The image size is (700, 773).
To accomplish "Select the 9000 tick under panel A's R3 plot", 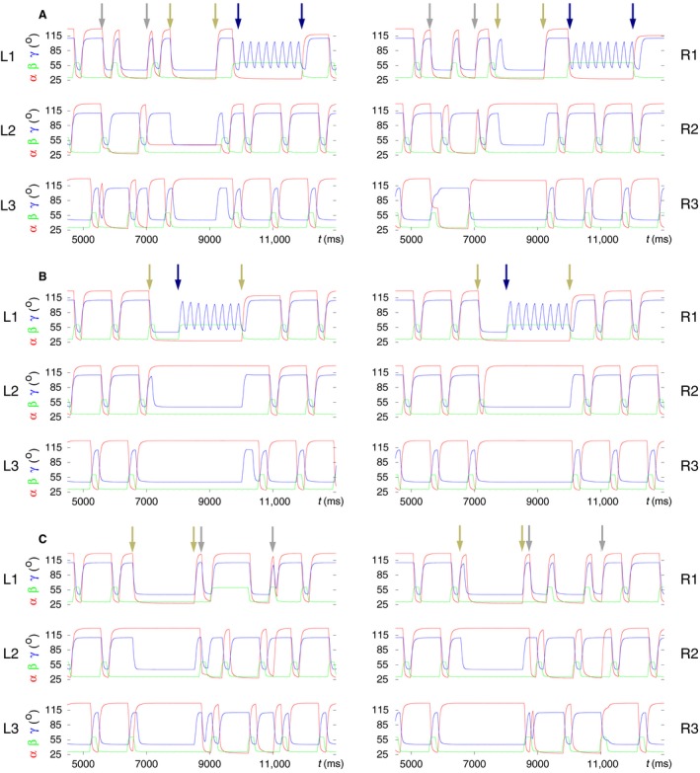I will tap(537, 240).
